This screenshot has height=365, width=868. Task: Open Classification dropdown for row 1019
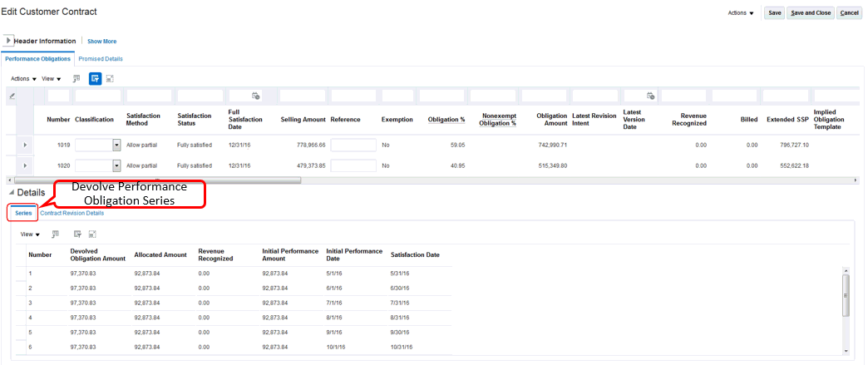point(116,146)
